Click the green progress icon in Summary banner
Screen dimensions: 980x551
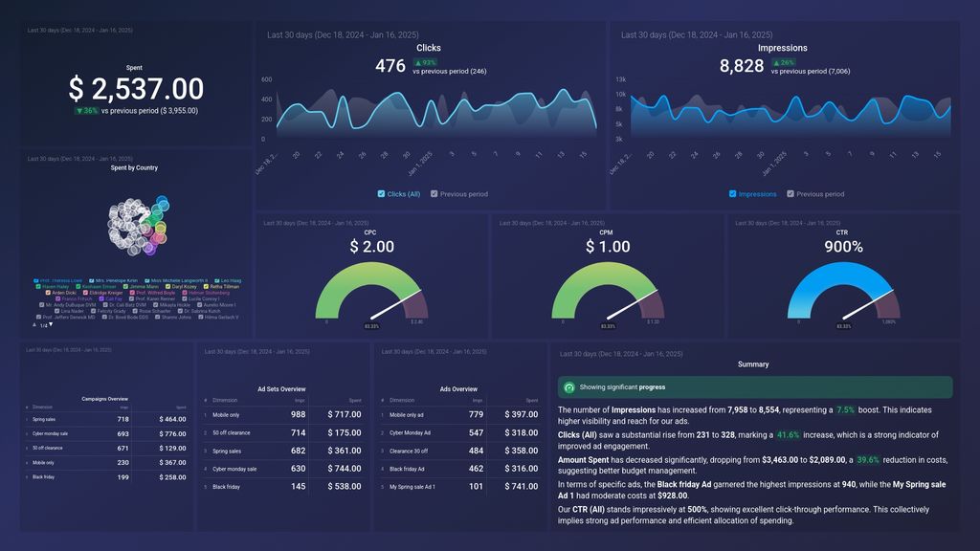coord(568,387)
